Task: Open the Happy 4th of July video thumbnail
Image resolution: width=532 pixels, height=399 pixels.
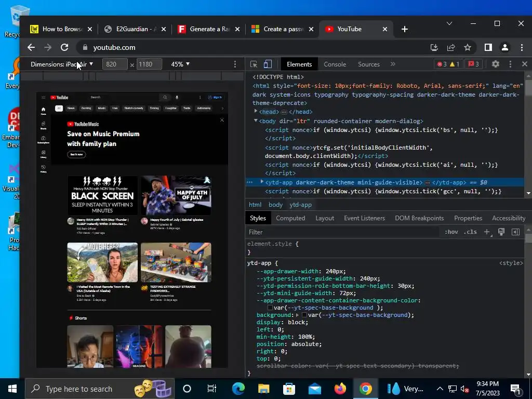Action: pyautogui.click(x=176, y=195)
